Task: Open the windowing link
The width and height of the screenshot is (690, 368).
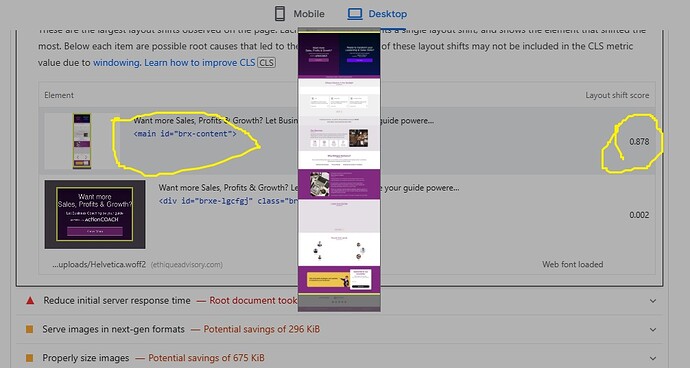Action: [x=116, y=63]
